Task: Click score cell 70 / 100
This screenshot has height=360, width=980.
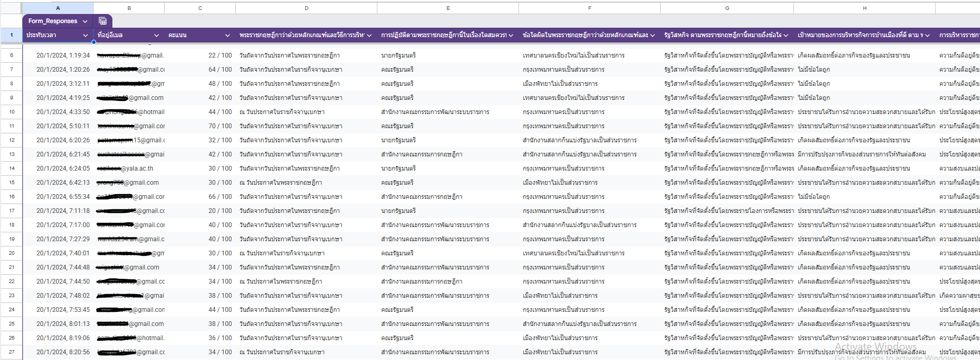Action: click(200, 126)
